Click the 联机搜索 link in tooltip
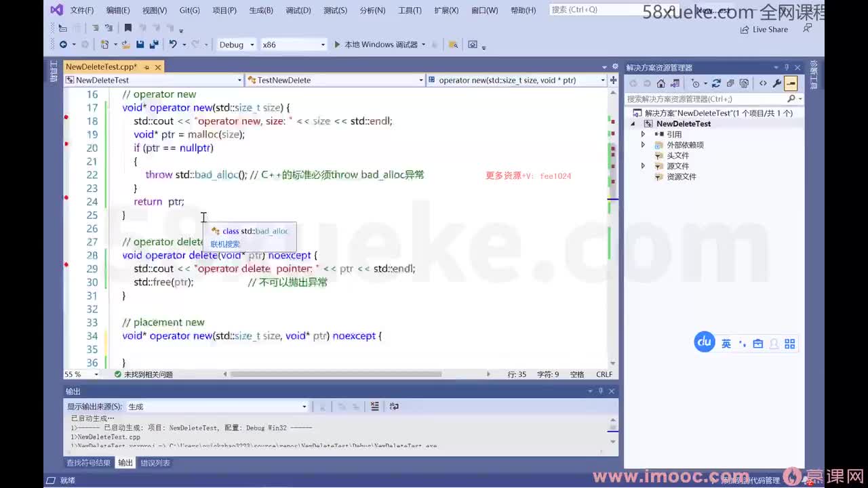868x488 pixels. (x=225, y=244)
